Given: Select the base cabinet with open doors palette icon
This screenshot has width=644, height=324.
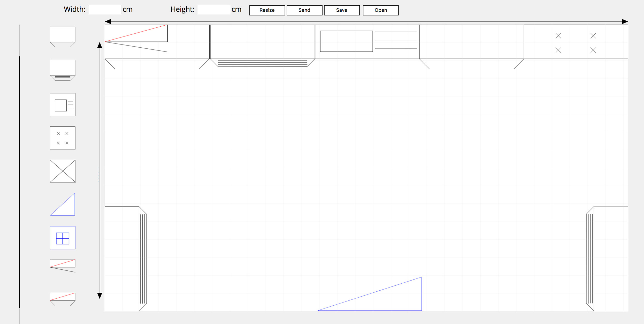Looking at the screenshot, I should [63, 37].
